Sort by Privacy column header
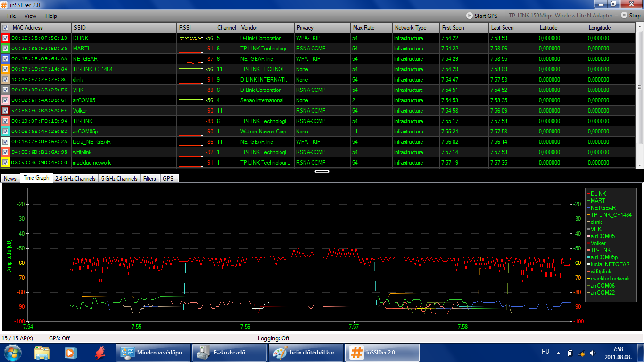 click(x=322, y=28)
